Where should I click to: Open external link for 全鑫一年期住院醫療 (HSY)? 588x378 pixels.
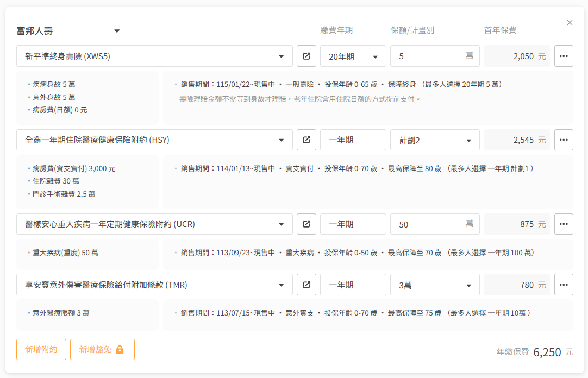pos(306,140)
